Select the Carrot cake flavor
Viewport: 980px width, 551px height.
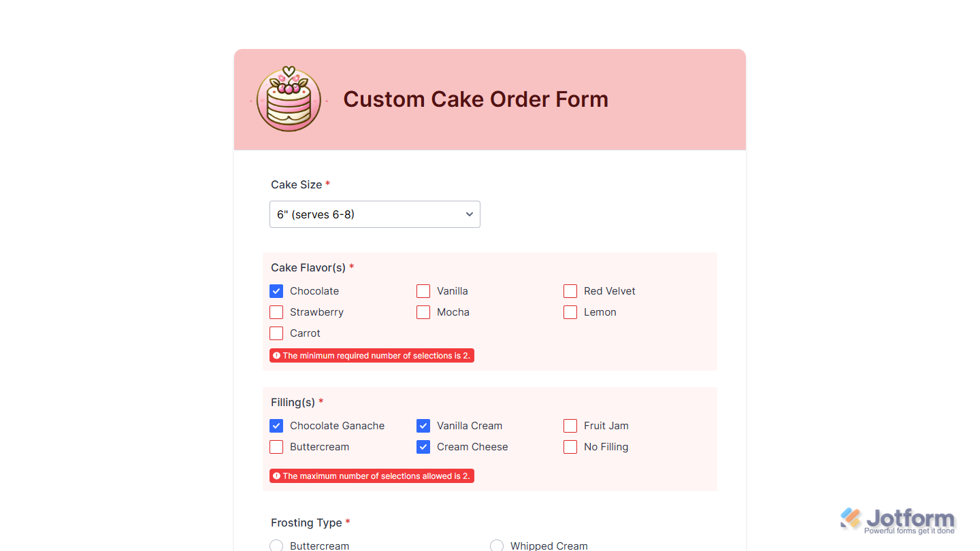pos(276,333)
